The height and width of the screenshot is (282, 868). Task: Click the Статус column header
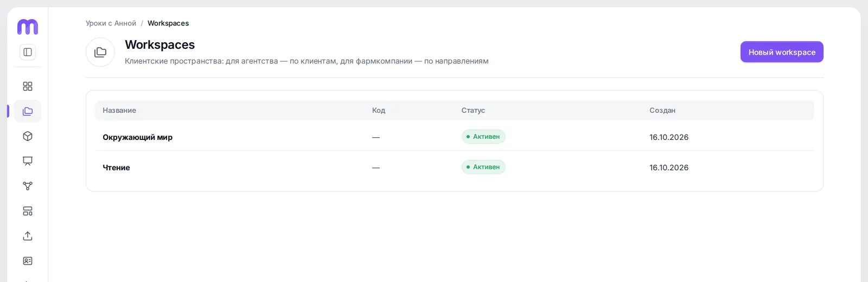click(x=473, y=110)
